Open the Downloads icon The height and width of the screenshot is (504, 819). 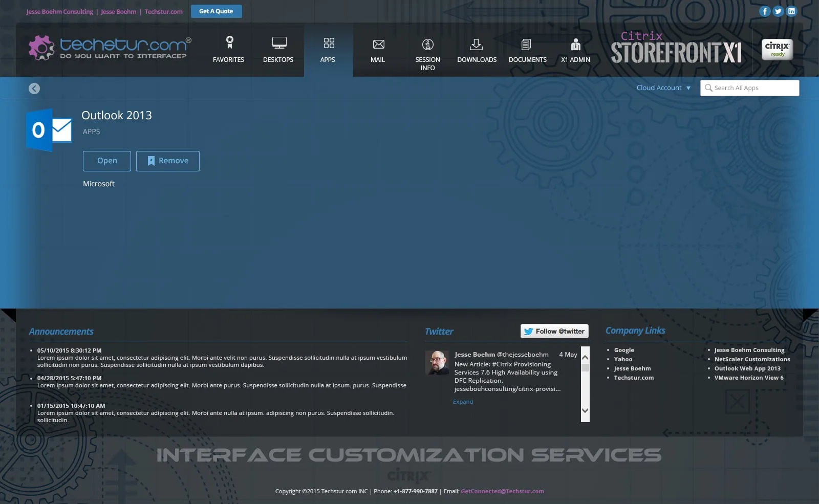[x=477, y=44]
